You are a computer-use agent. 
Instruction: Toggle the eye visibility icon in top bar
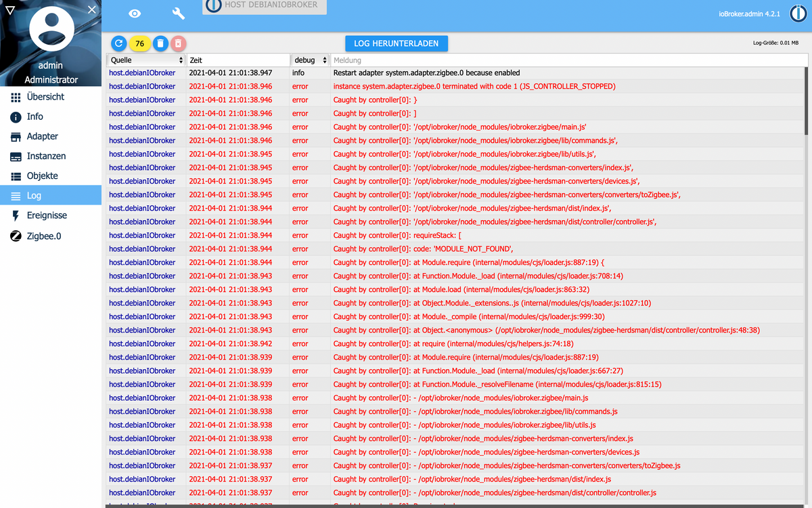coord(135,14)
